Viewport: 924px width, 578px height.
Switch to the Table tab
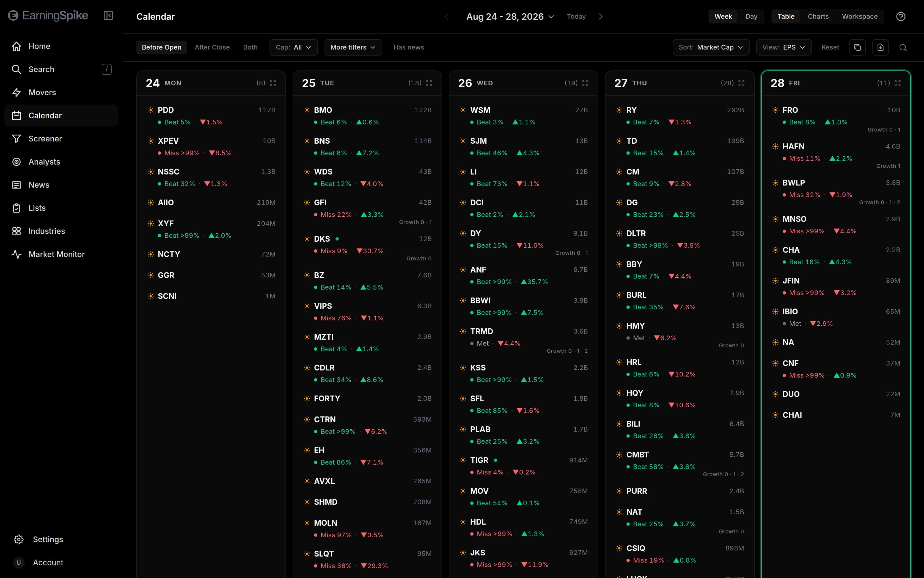pos(786,17)
